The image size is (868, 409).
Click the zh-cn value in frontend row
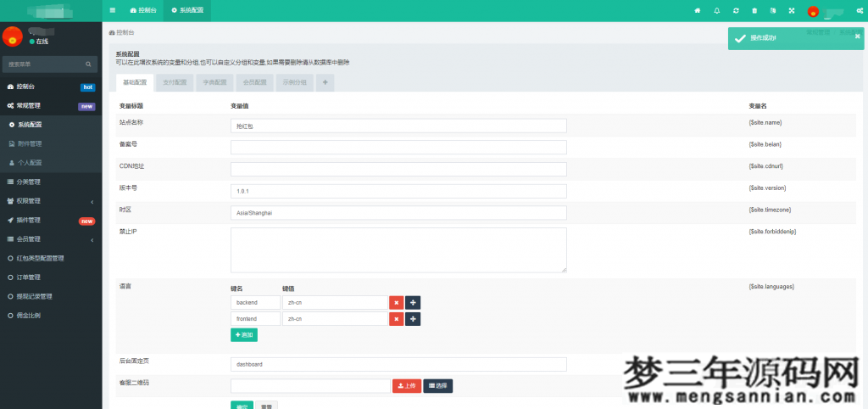click(x=335, y=319)
